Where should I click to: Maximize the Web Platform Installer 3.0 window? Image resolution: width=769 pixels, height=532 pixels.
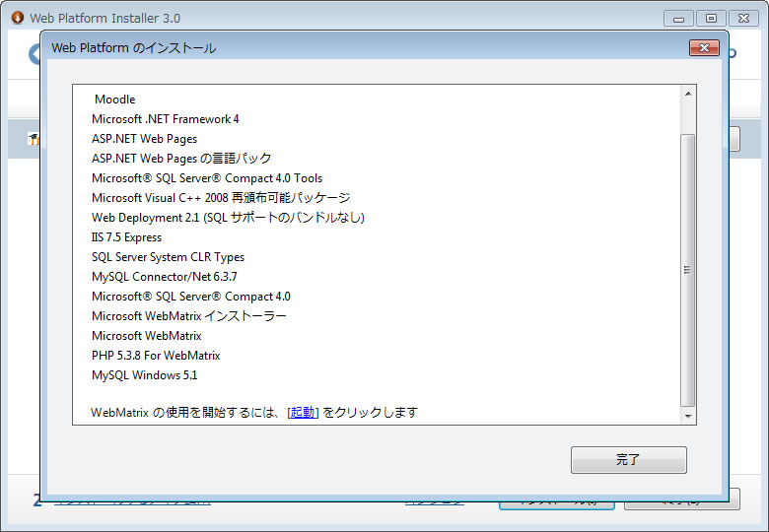point(711,18)
